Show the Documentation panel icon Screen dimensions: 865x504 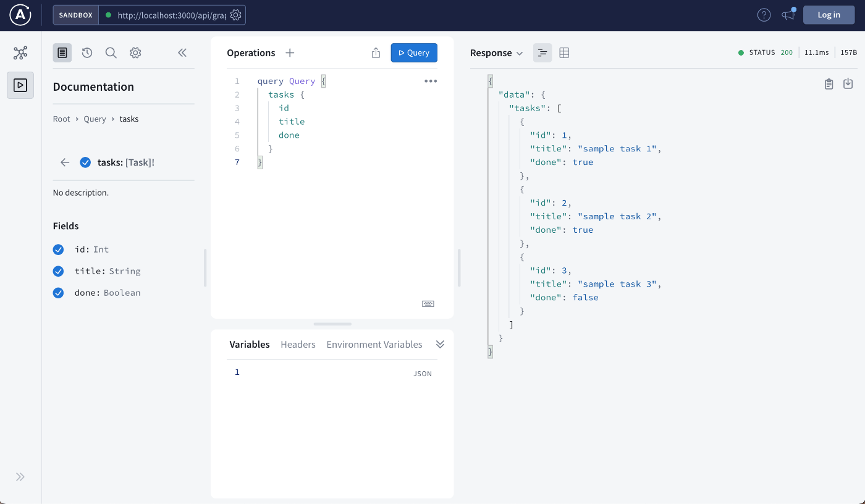coord(62,52)
